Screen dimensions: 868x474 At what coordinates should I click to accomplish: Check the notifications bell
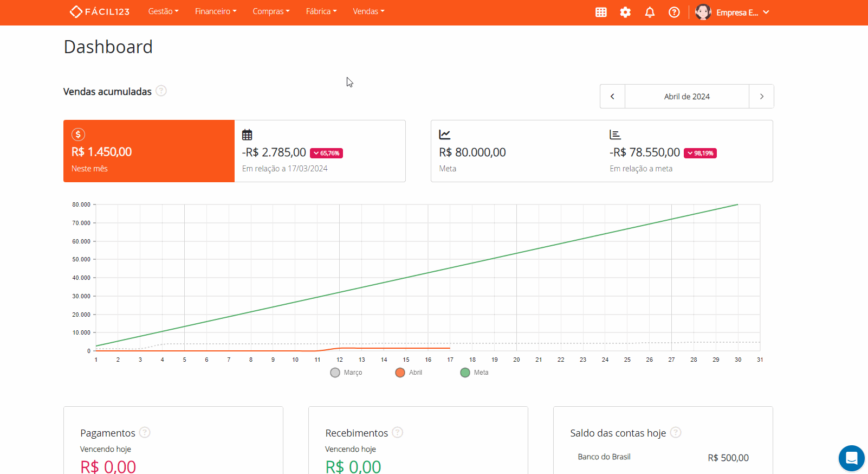click(650, 12)
